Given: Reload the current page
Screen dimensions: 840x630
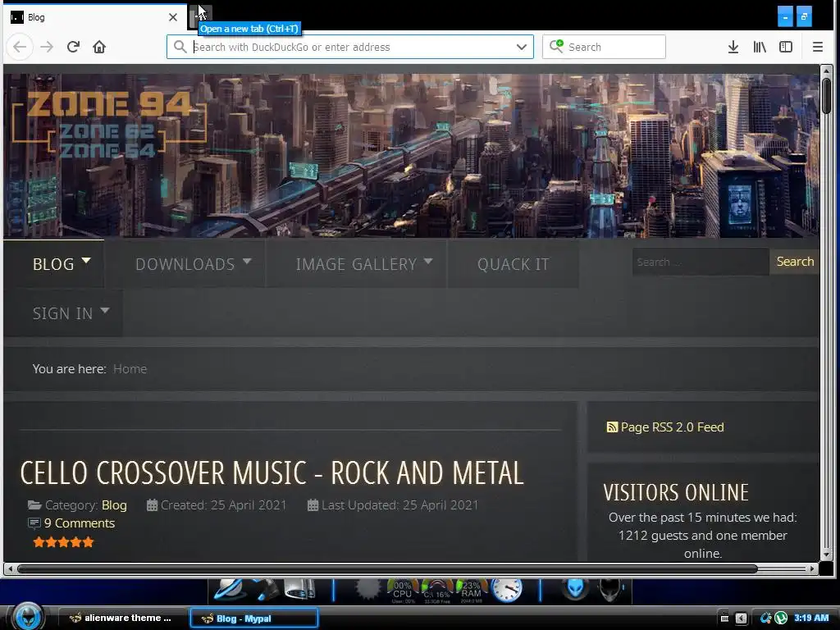Looking at the screenshot, I should [73, 47].
